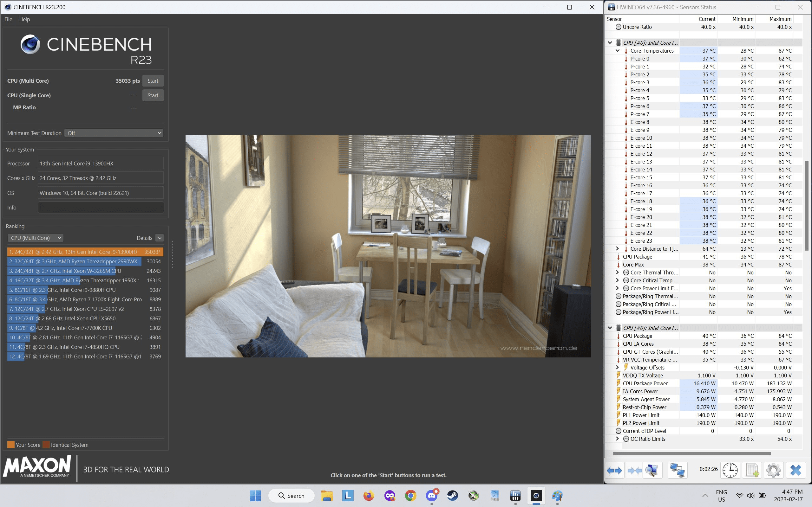Open Minimum Test Duration dropdown
Viewport: 812px width, 507px height.
[x=114, y=133]
